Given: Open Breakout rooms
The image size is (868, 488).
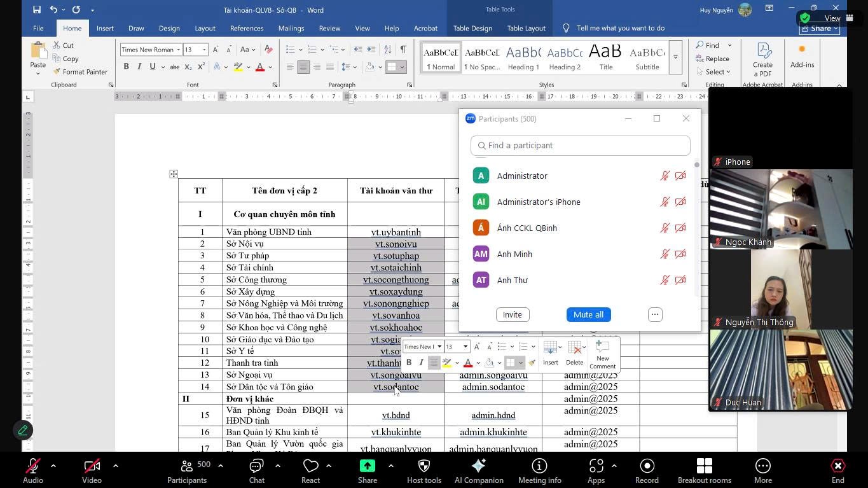Looking at the screenshot, I should (x=704, y=471).
